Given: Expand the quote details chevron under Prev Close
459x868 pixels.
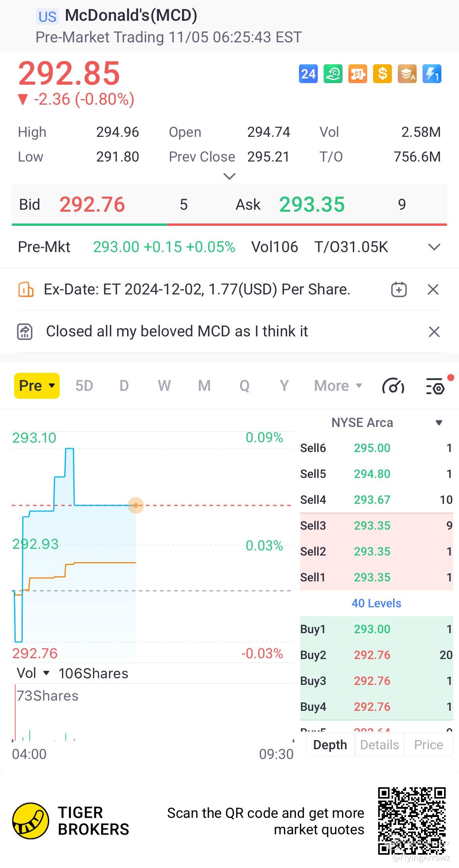Looking at the screenshot, I should tap(229, 176).
